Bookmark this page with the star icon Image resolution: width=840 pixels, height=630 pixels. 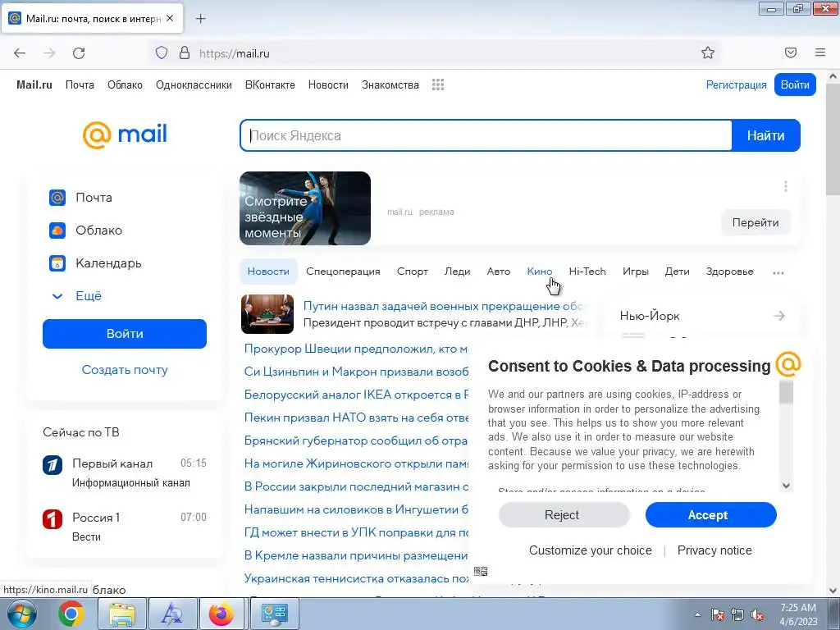click(708, 52)
